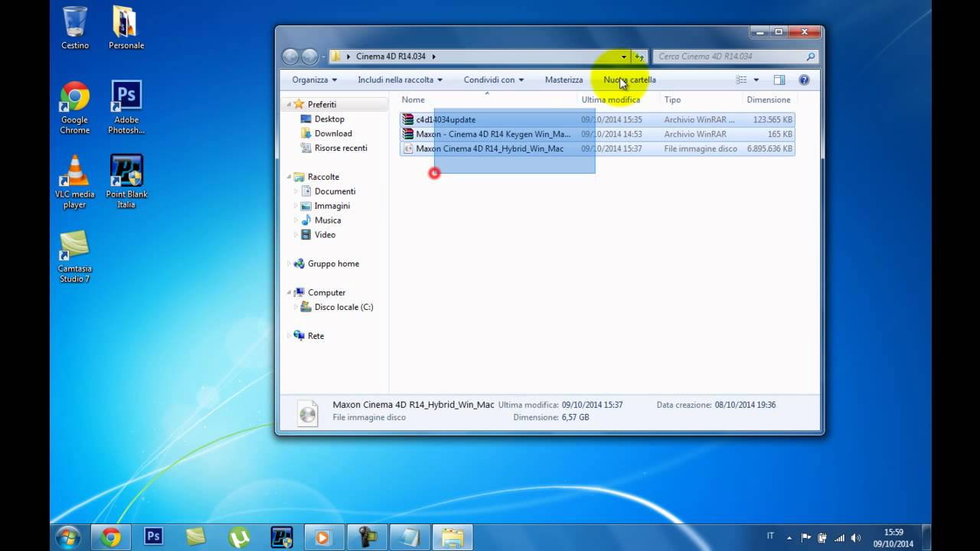Click the IT language indicator in taskbar

tap(770, 536)
